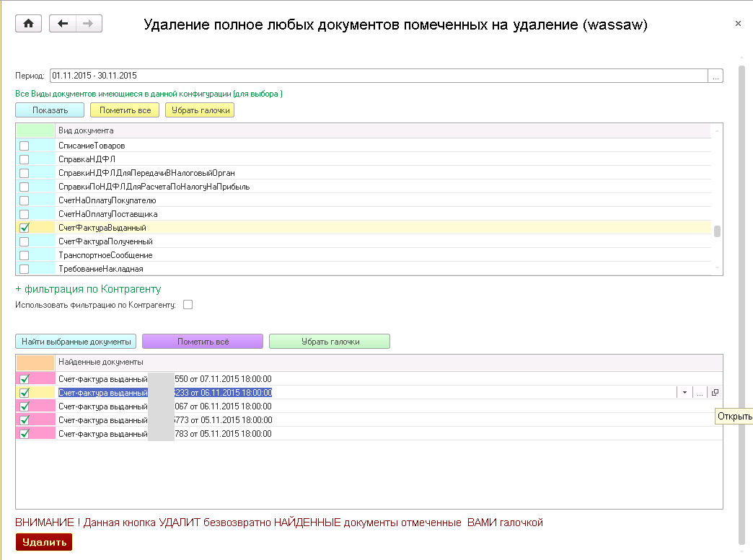This screenshot has height=560, width=753.
Task: Click the Найденные документы column header
Action: (389, 363)
